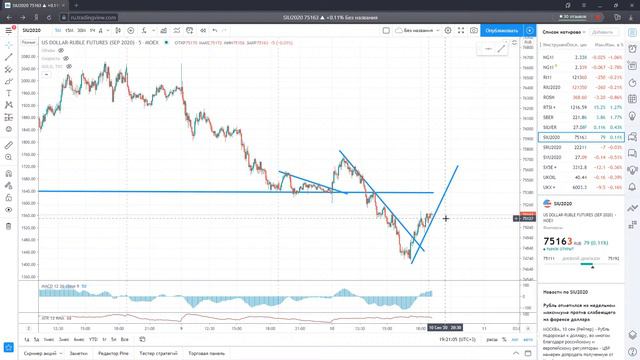Select SBER row in the watchlist
This screenshot has width=640, height=360.
(581, 117)
